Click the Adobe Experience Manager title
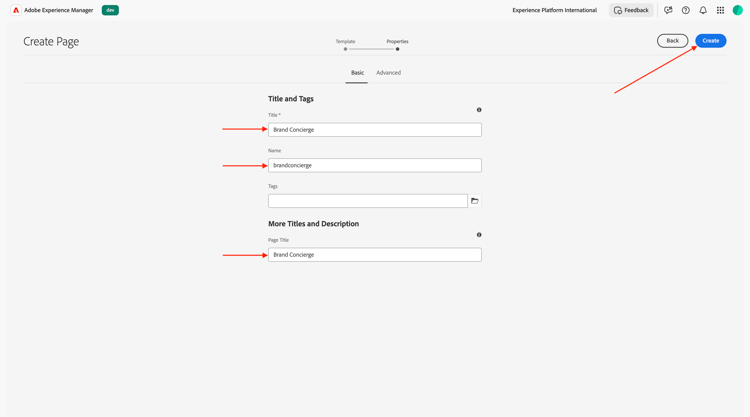The height and width of the screenshot is (417, 750). coord(58,10)
